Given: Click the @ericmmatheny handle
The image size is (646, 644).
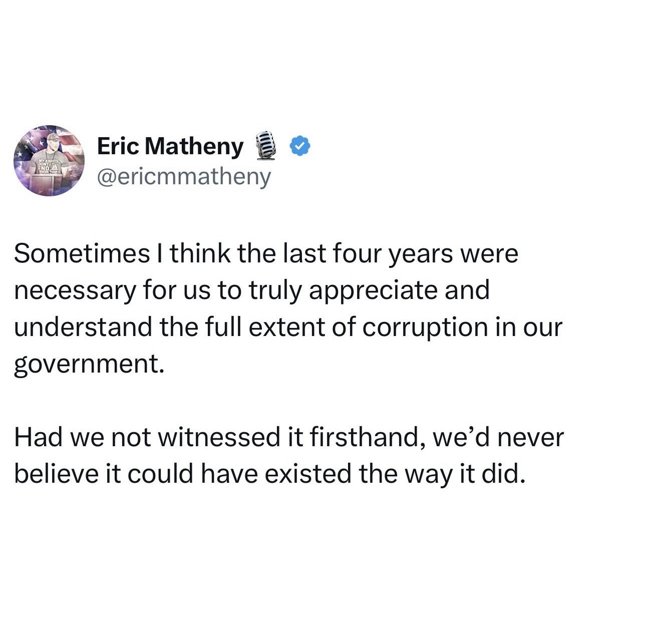Looking at the screenshot, I should pos(184,176).
